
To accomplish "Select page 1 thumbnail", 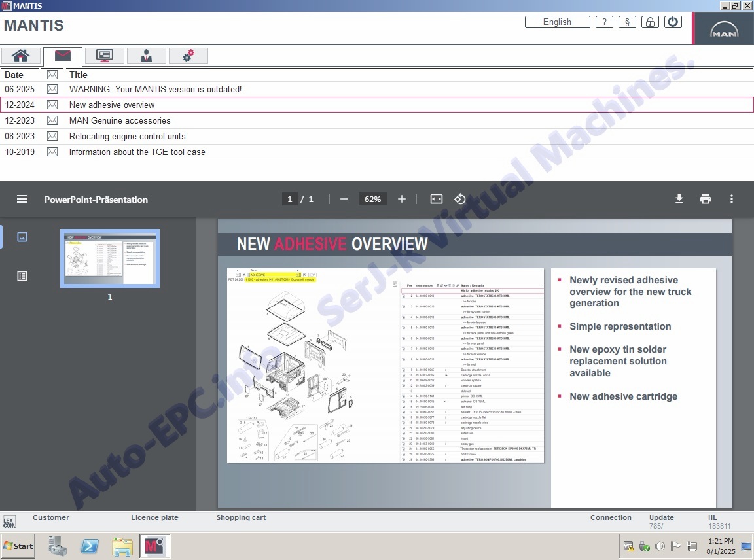I will tap(110, 258).
